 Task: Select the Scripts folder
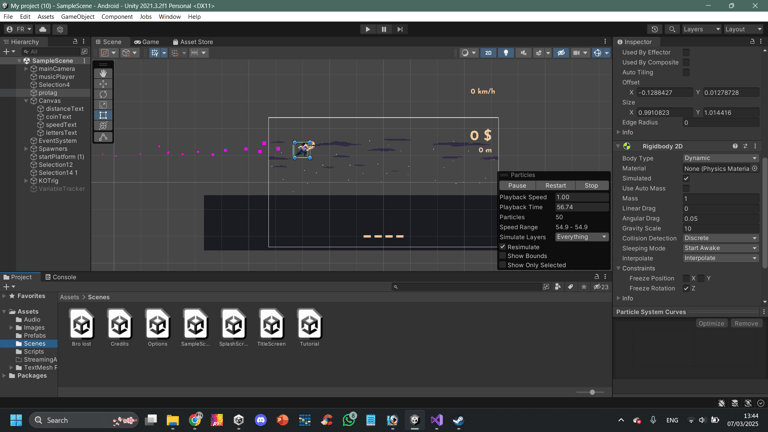pyautogui.click(x=34, y=352)
